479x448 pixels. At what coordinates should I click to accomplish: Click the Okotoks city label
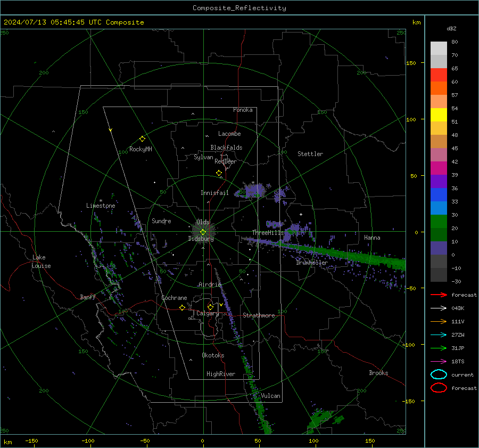(213, 355)
